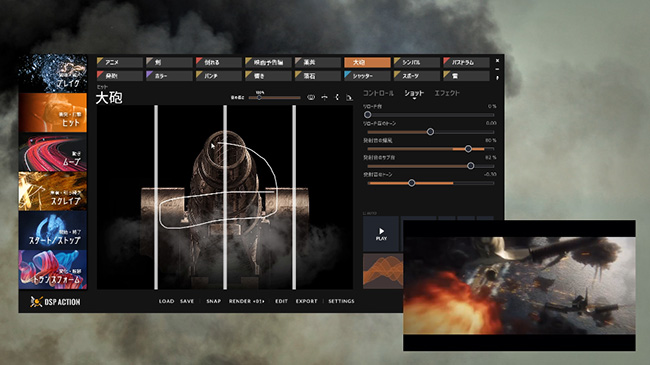Select the ヒット category tile
Viewport: 650px width, 365px height.
click(x=53, y=113)
